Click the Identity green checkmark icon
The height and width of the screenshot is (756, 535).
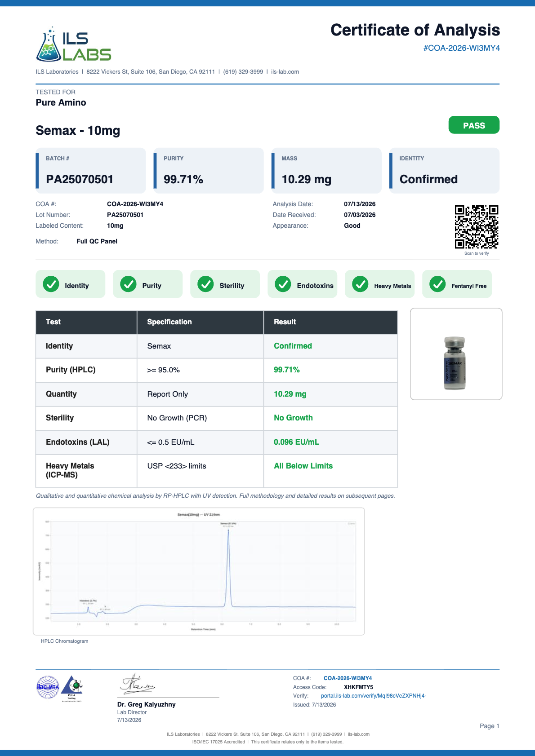point(51,284)
